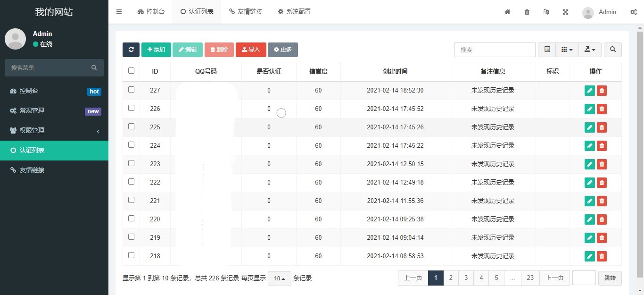
Task: Click the trash icon in top bar
Action: [x=527, y=12]
